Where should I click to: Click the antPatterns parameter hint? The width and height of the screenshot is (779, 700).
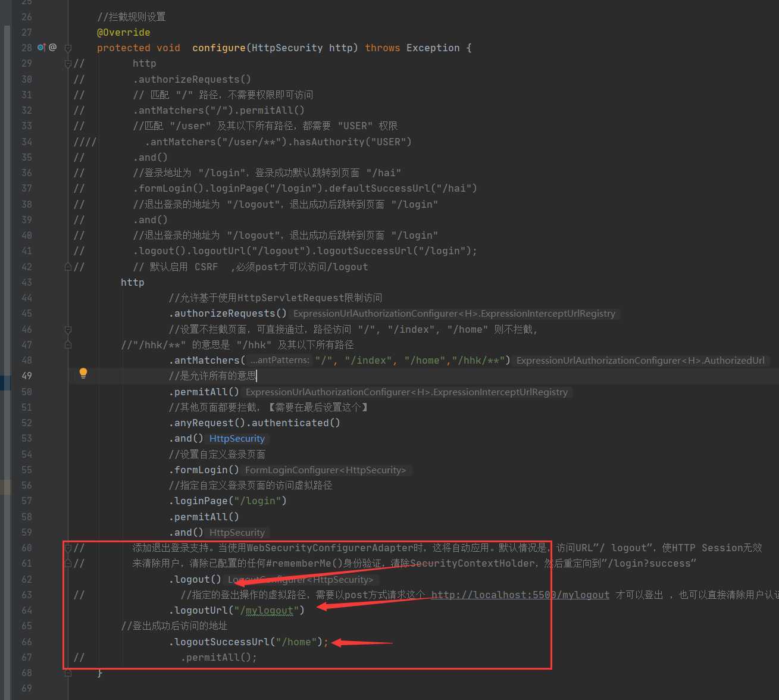(x=280, y=360)
